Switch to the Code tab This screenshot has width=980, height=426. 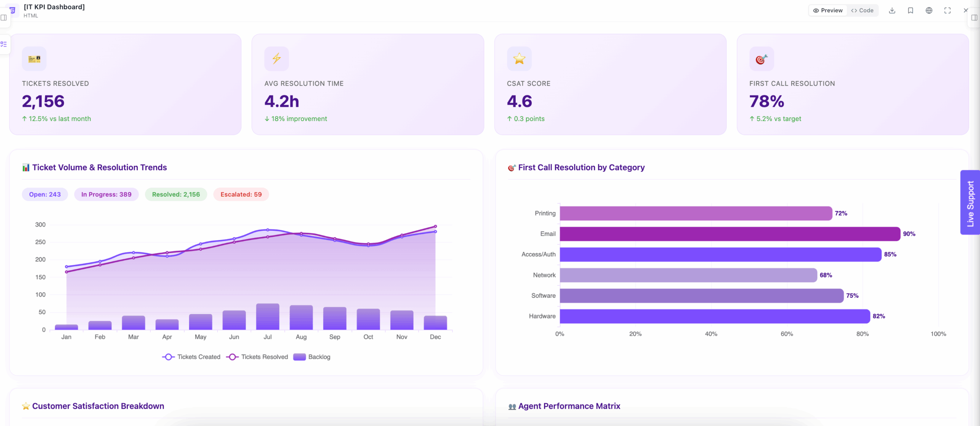click(862, 10)
